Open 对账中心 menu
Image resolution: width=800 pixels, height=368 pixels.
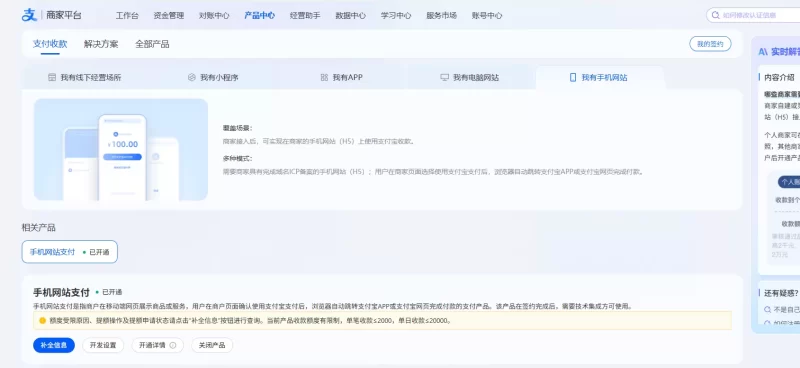point(214,15)
